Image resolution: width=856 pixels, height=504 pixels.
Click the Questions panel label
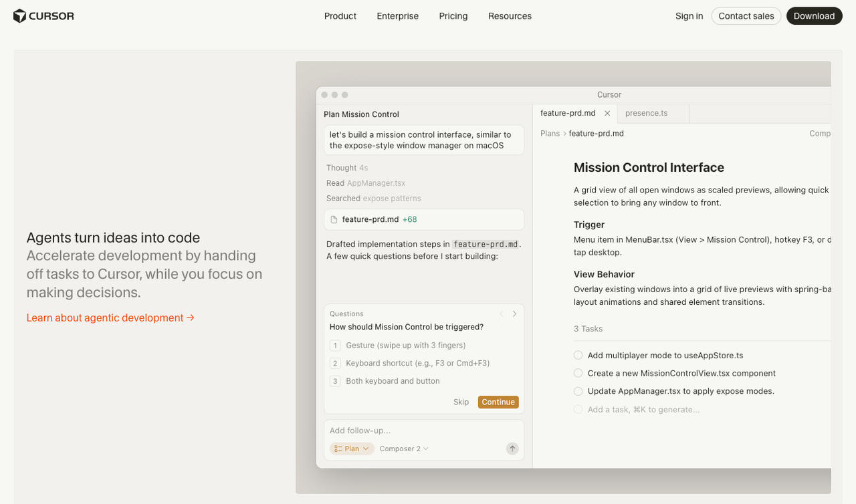[346, 313]
